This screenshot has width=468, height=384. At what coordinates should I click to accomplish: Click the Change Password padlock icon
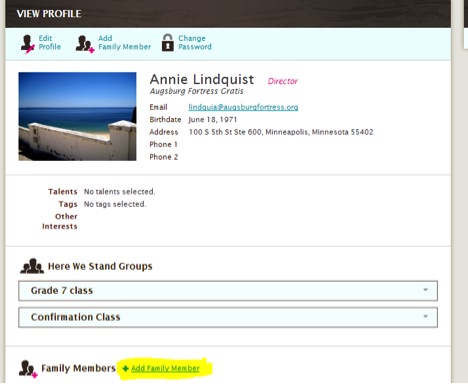point(168,42)
